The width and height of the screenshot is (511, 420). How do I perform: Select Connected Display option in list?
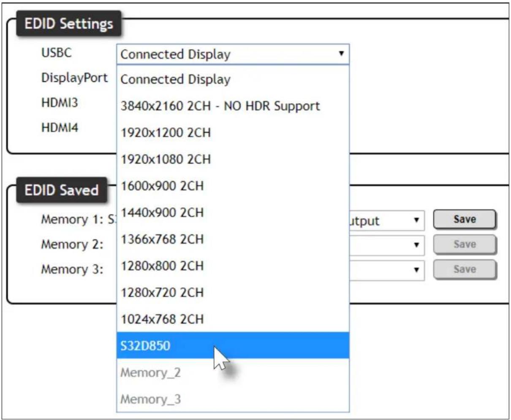coord(233,79)
